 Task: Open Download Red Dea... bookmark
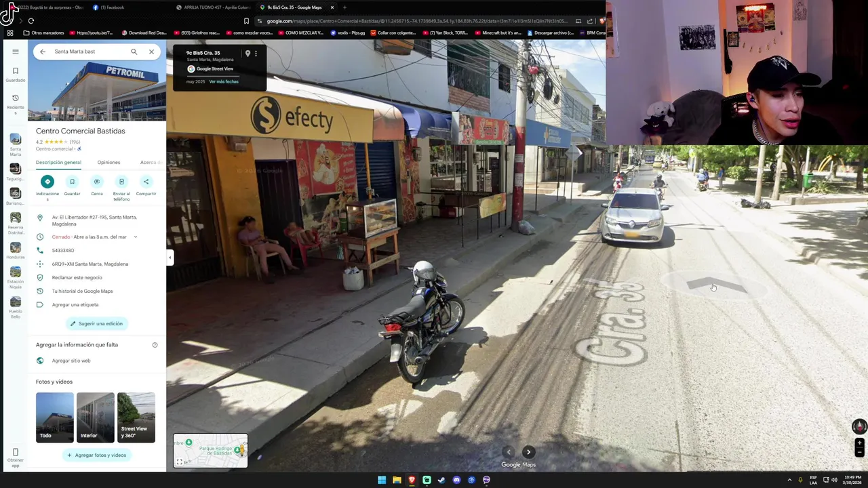(143, 33)
